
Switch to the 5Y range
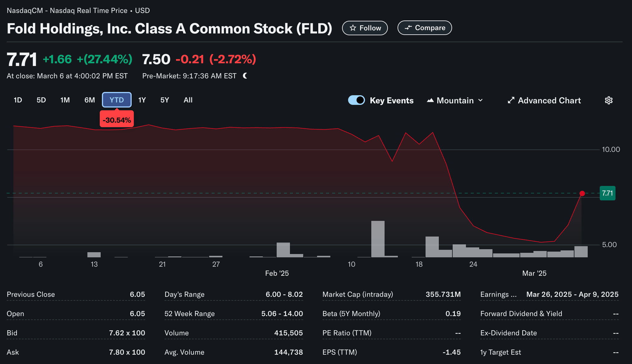165,100
